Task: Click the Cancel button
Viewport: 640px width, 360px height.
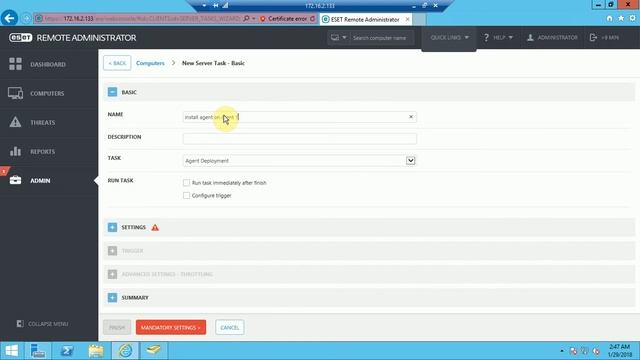Action: coord(230,327)
